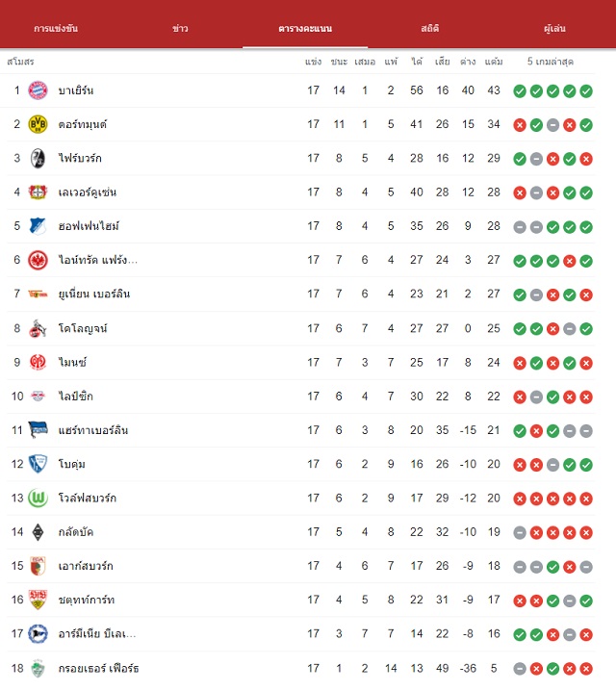Click the Borussia Dortmund BVB logo
This screenshot has width=616, height=691.
pyautogui.click(x=38, y=124)
